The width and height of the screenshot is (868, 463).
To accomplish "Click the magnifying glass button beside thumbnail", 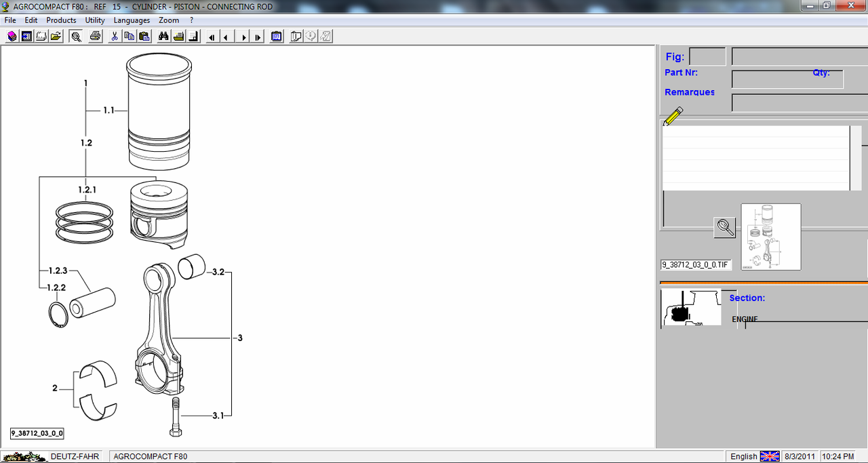I will tap(725, 227).
